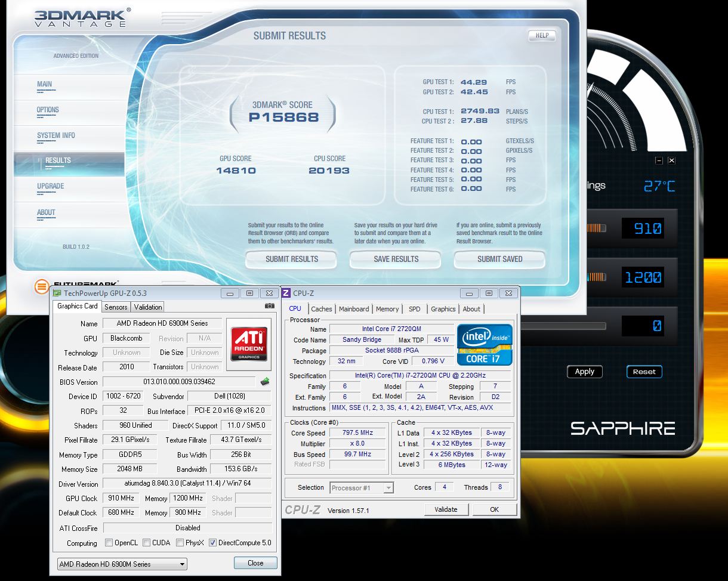The width and height of the screenshot is (728, 581).
Task: Click the Driver Version value in GPU-Z
Action: [x=187, y=484]
